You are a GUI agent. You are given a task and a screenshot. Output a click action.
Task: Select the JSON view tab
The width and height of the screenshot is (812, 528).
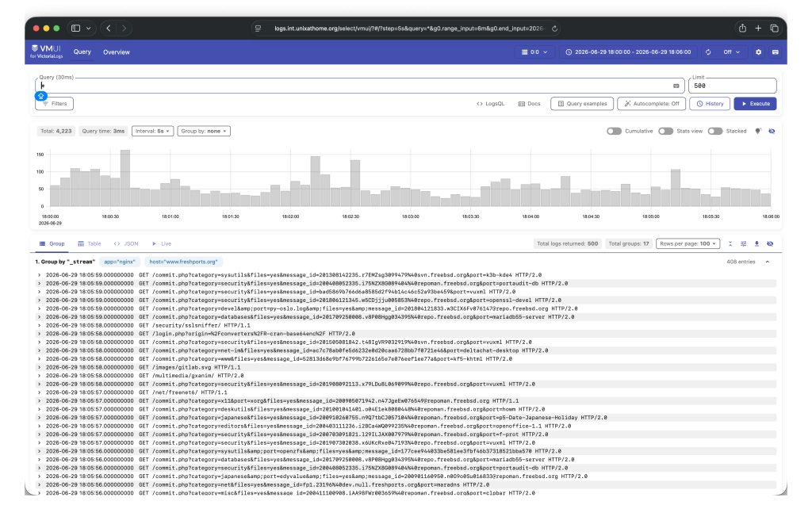point(126,244)
